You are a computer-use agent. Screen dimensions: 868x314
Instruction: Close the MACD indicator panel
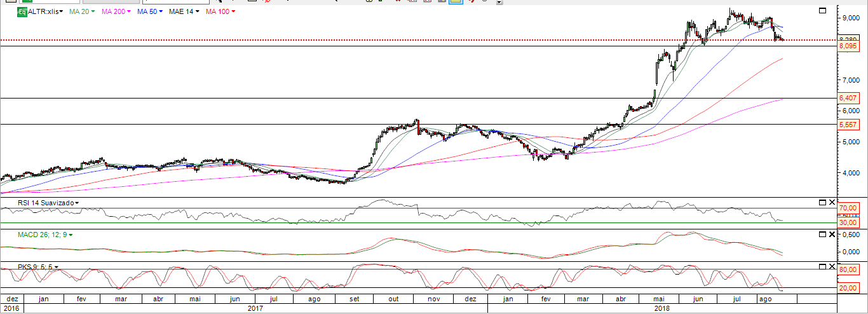tap(831, 235)
